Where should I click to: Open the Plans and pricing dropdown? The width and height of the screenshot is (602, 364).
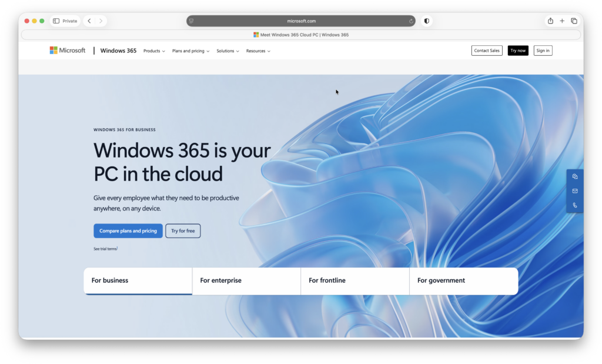click(190, 51)
